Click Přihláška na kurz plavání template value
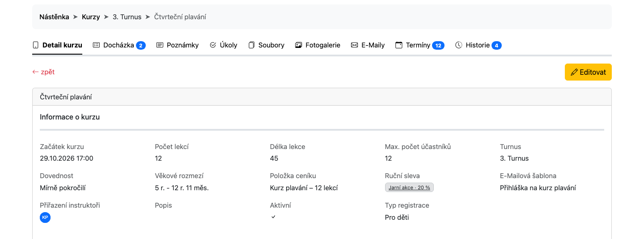Screen dimensions: 644x239 pos(538,188)
